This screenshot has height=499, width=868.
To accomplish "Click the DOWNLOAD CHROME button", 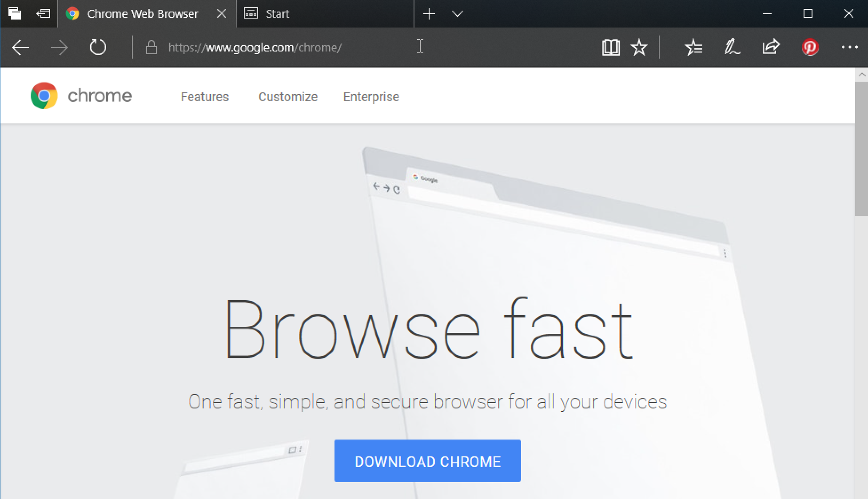I will pos(427,461).
